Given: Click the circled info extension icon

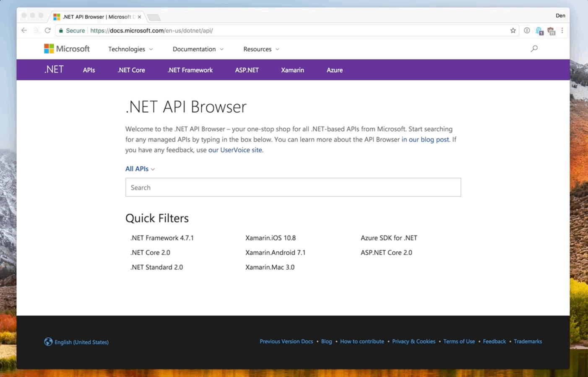Looking at the screenshot, I should 527,30.
